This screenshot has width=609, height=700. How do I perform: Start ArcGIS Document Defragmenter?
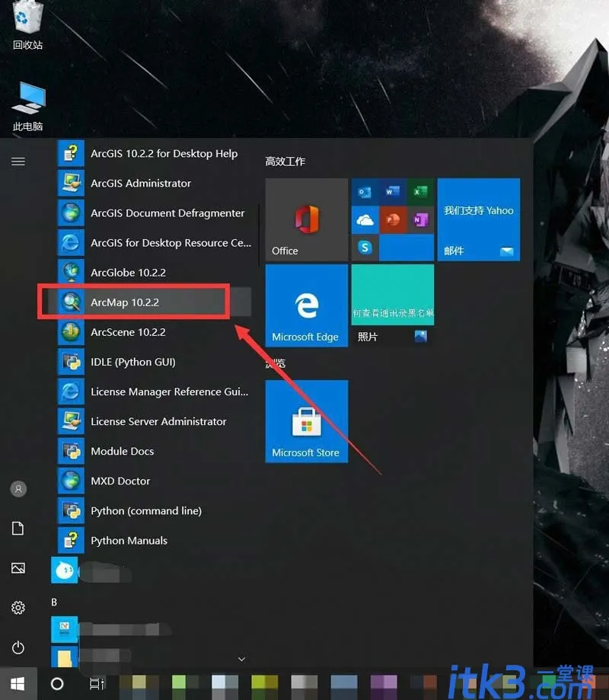point(154,213)
